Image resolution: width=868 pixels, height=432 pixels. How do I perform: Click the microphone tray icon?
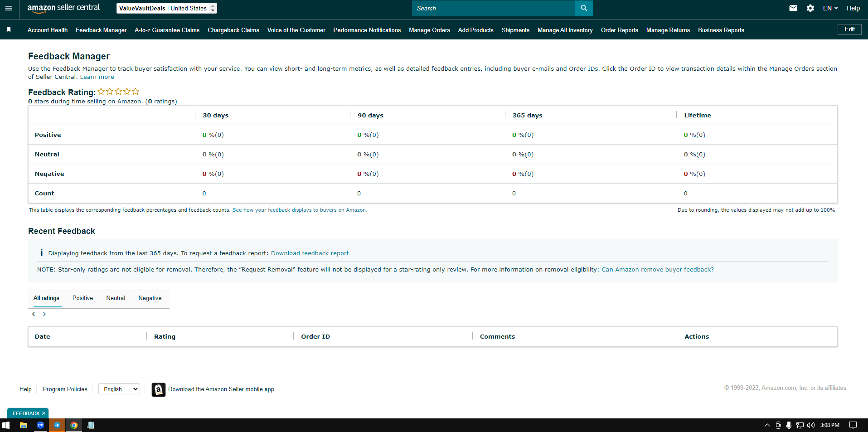point(789,425)
